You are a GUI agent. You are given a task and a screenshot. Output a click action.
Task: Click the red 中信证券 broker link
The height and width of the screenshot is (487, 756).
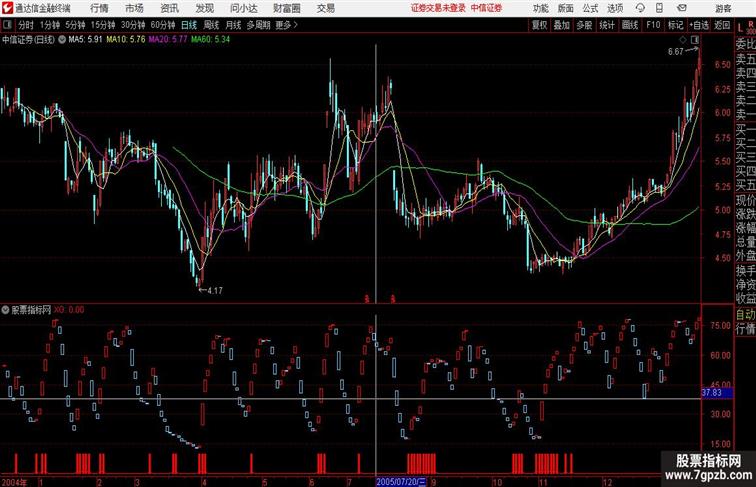click(x=486, y=8)
